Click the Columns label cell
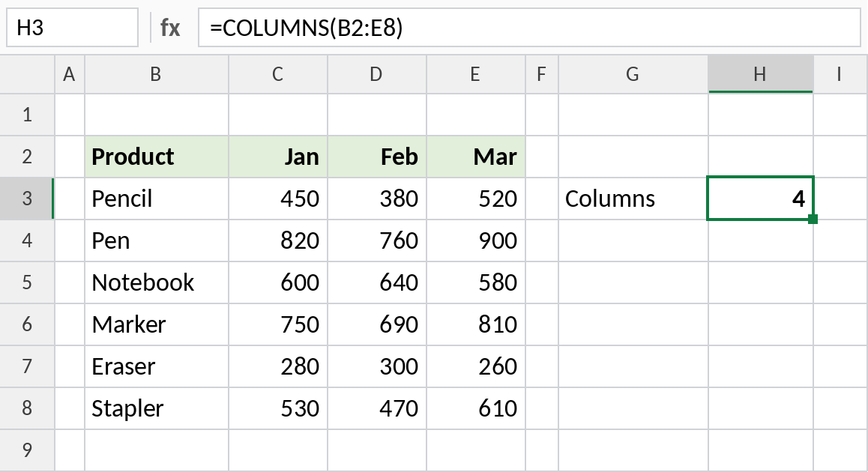The image size is (868, 472). click(633, 199)
